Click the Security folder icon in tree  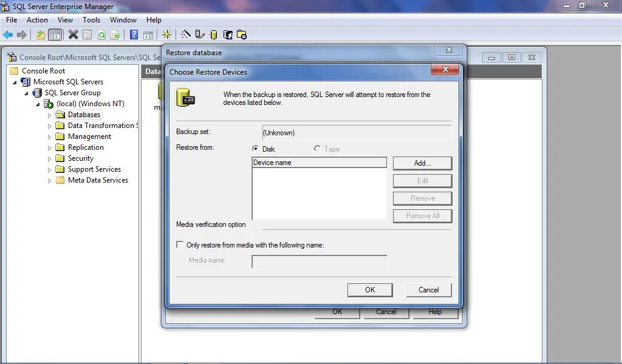[x=60, y=158]
